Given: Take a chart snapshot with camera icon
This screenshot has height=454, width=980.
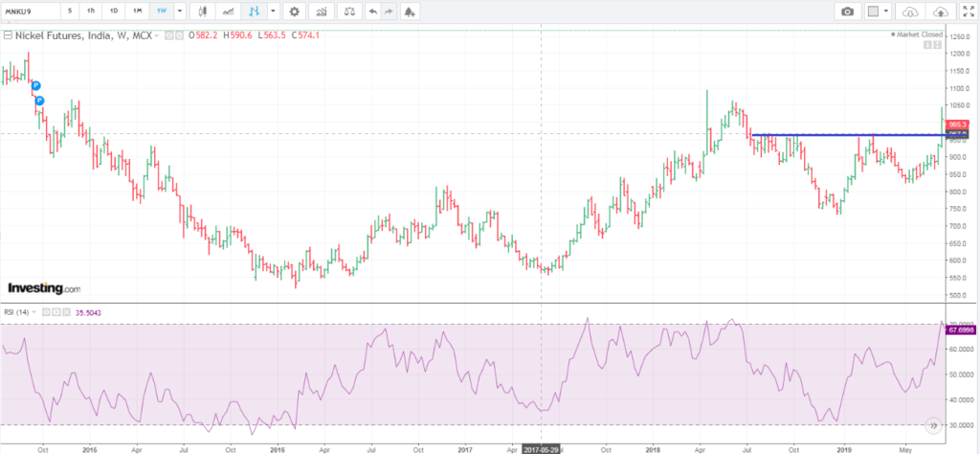Looking at the screenshot, I should [848, 11].
